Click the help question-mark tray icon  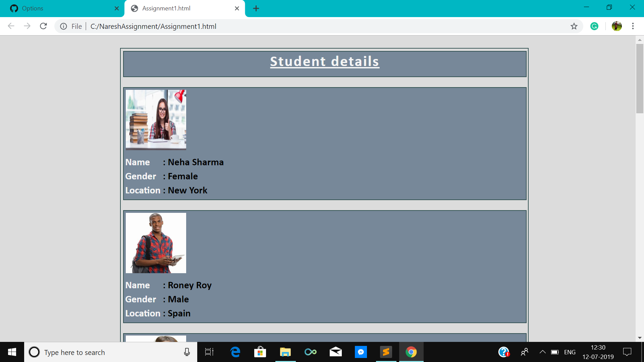[x=504, y=352]
